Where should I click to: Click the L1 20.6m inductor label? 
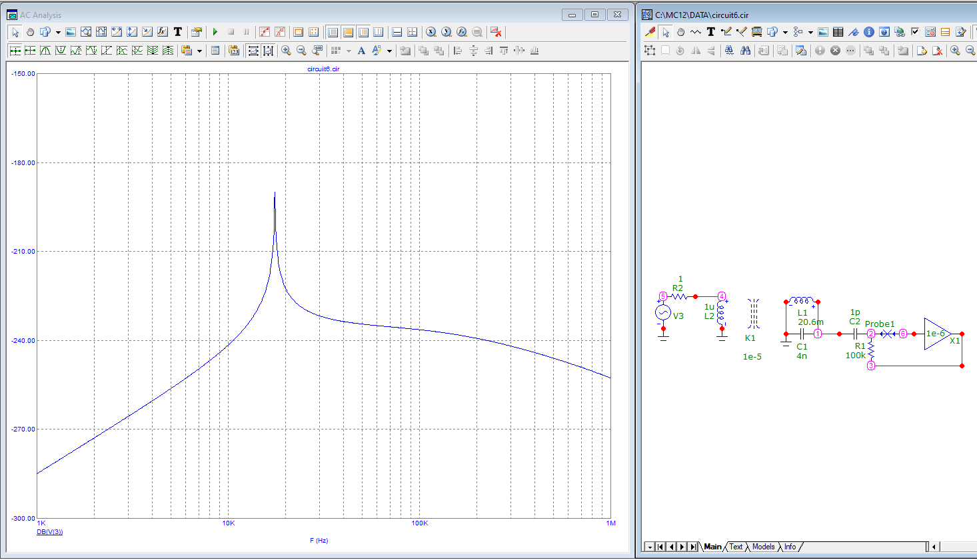(810, 317)
